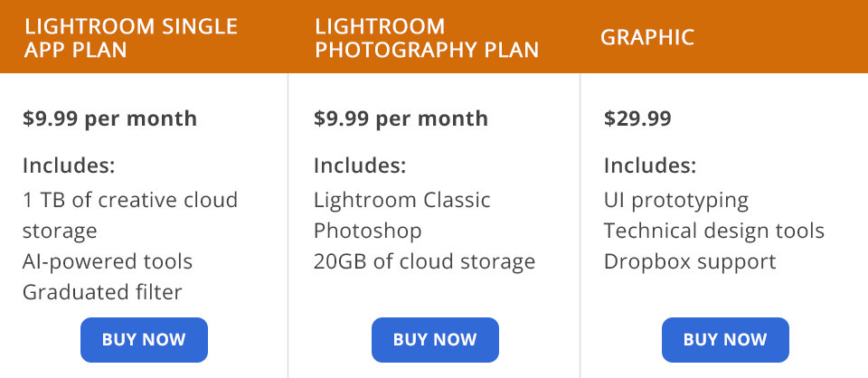Select the Lightroom Single App Plan header
The width and height of the screenshot is (868, 378).
[131, 37]
